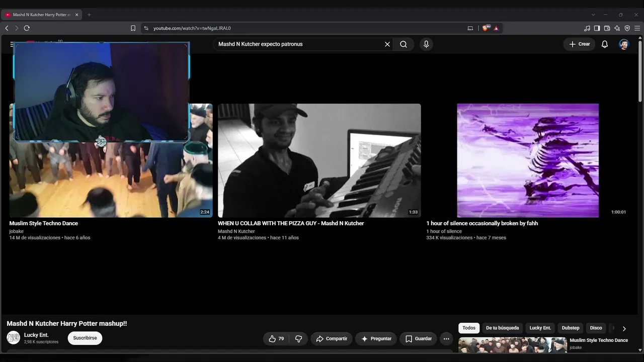Image resolution: width=644 pixels, height=362 pixels.
Task: Click 'jobake' channel under techno dance video
Action: [x=17, y=231]
